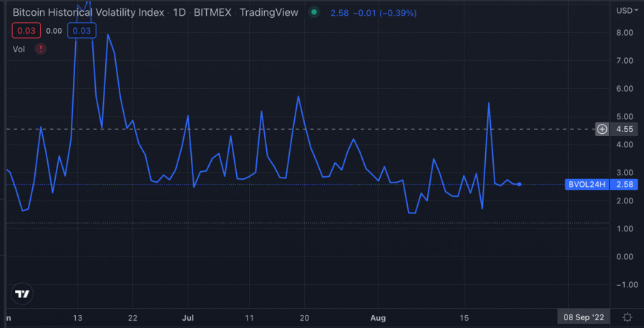
Task: Open chart settings gear icon
Action: pyautogui.click(x=627, y=317)
